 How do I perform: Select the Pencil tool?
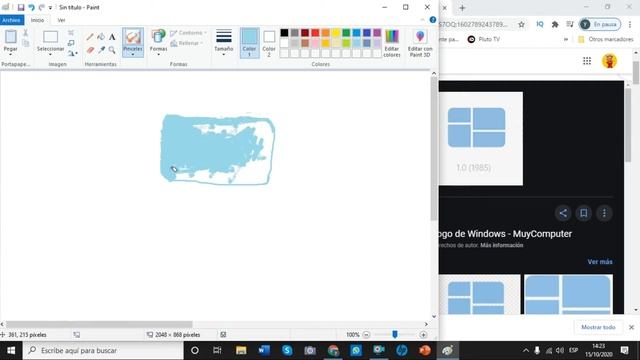coord(90,37)
